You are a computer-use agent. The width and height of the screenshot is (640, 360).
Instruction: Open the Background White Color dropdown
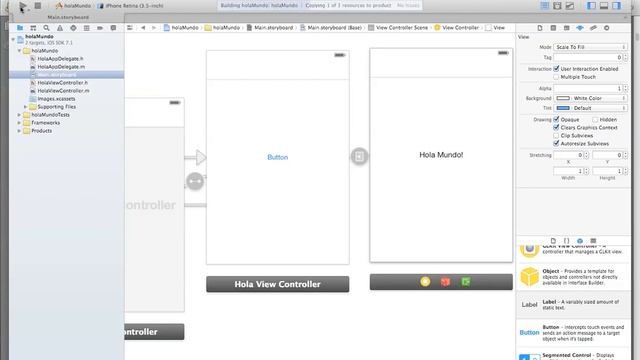click(590, 98)
